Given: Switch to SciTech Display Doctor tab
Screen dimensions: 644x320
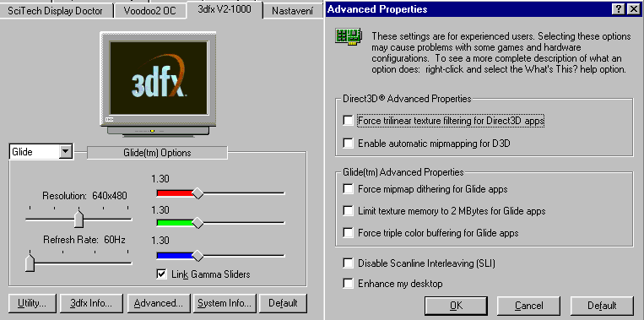Looking at the screenshot, I should tap(55, 11).
